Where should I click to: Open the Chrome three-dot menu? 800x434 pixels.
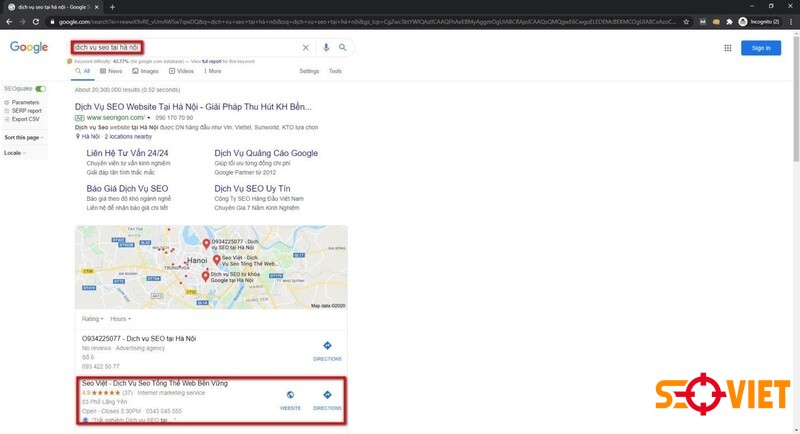[791, 22]
